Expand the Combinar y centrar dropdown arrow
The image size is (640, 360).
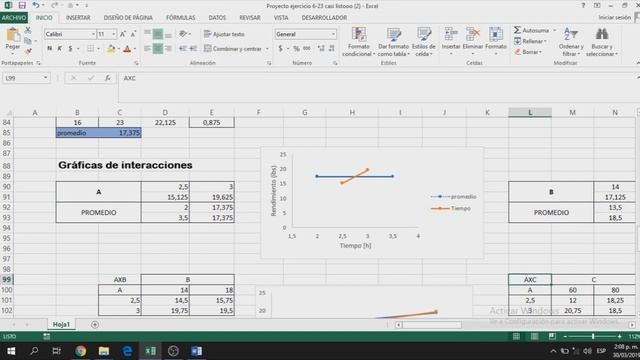point(267,49)
